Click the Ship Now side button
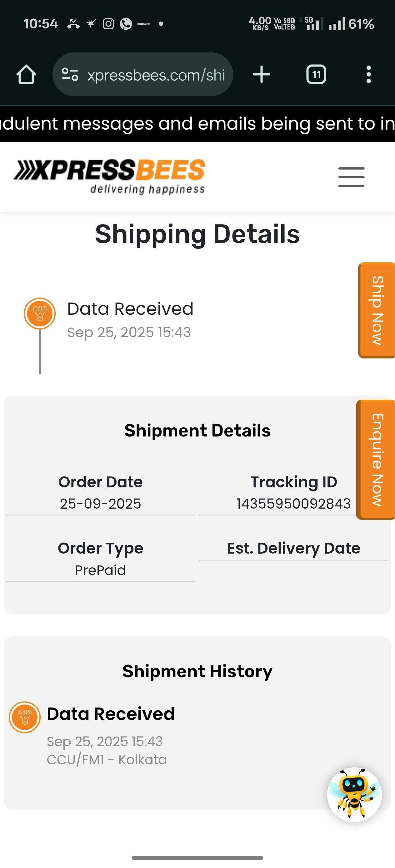Image resolution: width=395 pixels, height=868 pixels. 377,310
